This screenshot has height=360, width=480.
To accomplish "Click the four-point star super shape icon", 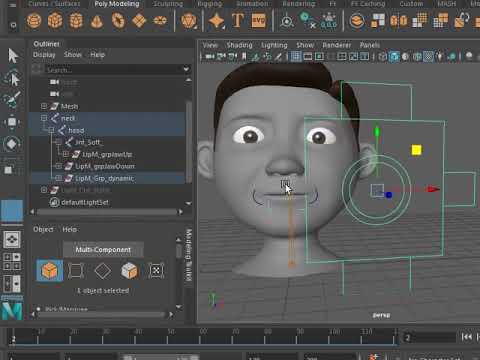I will (x=216, y=21).
